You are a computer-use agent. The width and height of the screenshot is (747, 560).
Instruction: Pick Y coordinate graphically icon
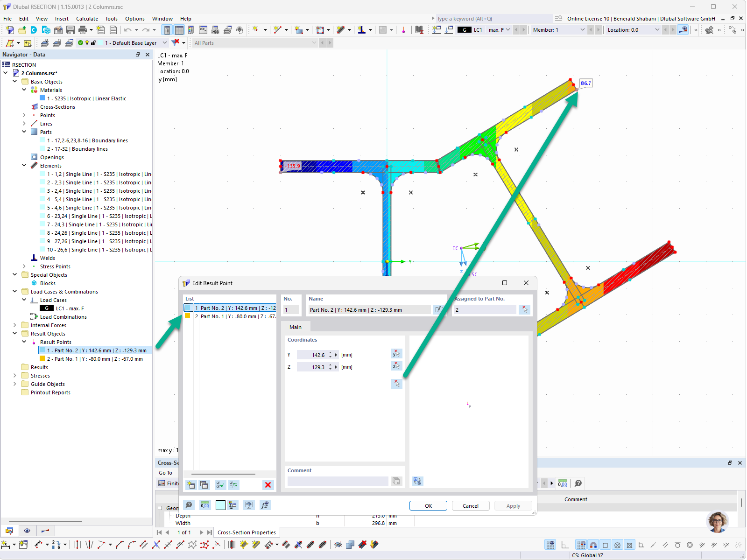tap(396, 354)
